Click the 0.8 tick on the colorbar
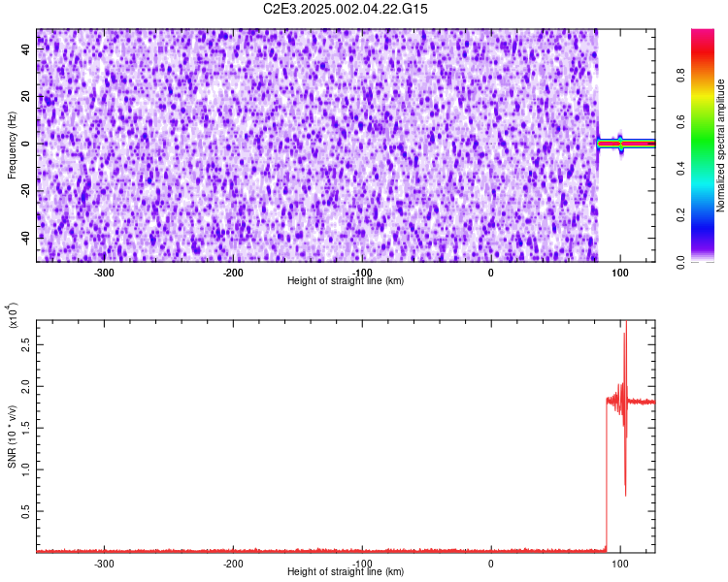 681,75
